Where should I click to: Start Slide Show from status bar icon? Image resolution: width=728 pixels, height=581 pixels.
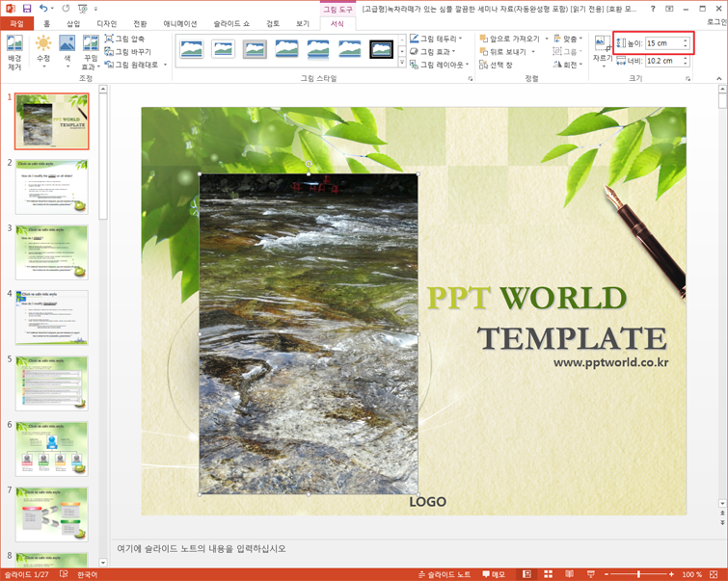[x=590, y=574]
